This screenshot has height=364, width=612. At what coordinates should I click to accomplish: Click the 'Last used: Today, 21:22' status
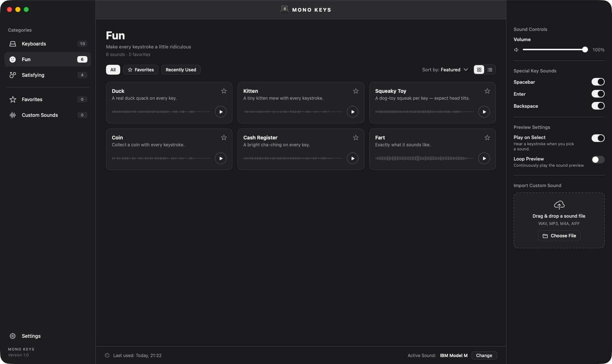click(137, 356)
